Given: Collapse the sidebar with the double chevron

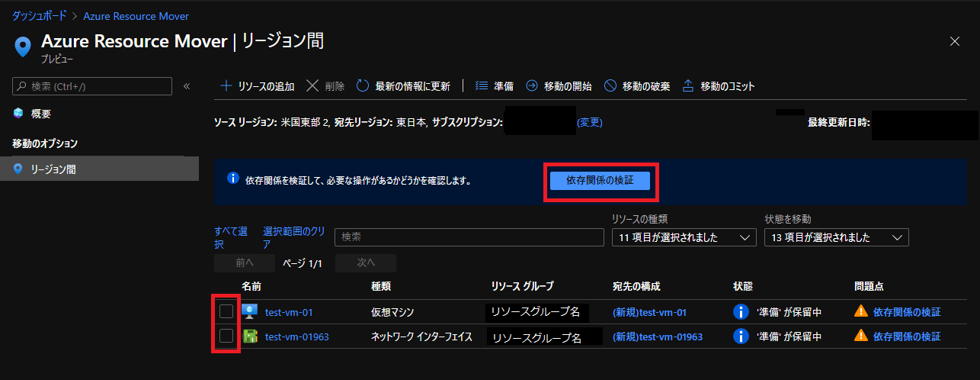Looking at the screenshot, I should pos(187,86).
